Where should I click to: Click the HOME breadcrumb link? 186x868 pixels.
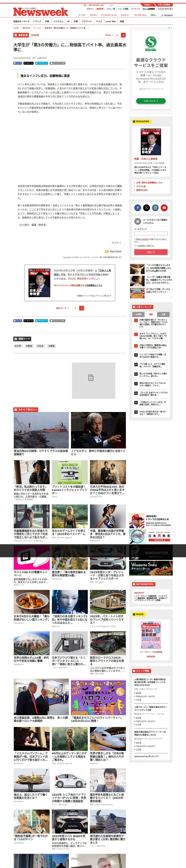16,28
